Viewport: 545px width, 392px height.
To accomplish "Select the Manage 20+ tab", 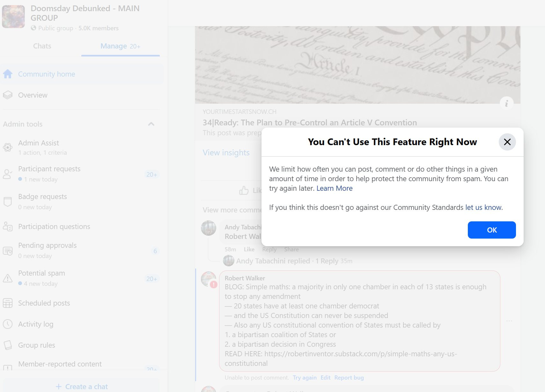I will click(121, 46).
